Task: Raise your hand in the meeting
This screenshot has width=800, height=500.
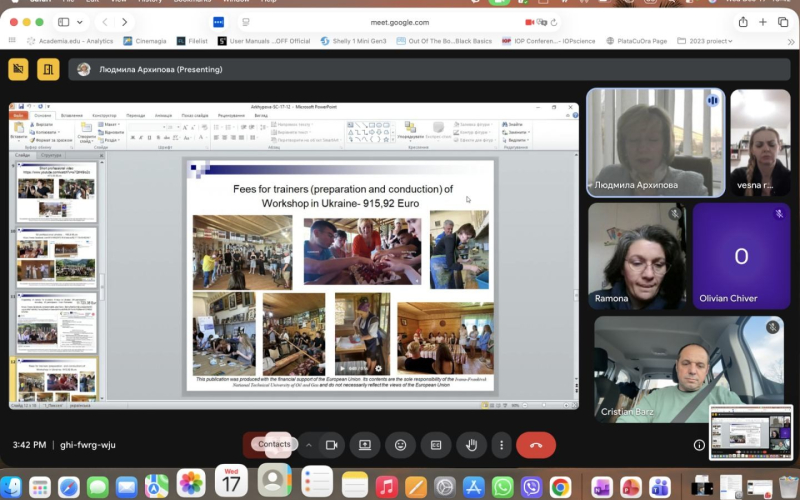Action: pyautogui.click(x=470, y=445)
